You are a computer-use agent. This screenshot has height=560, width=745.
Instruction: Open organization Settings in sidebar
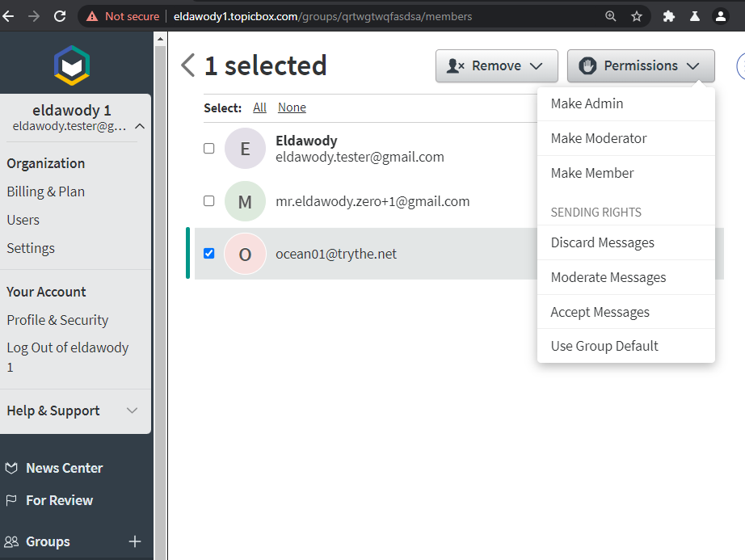click(x=31, y=248)
